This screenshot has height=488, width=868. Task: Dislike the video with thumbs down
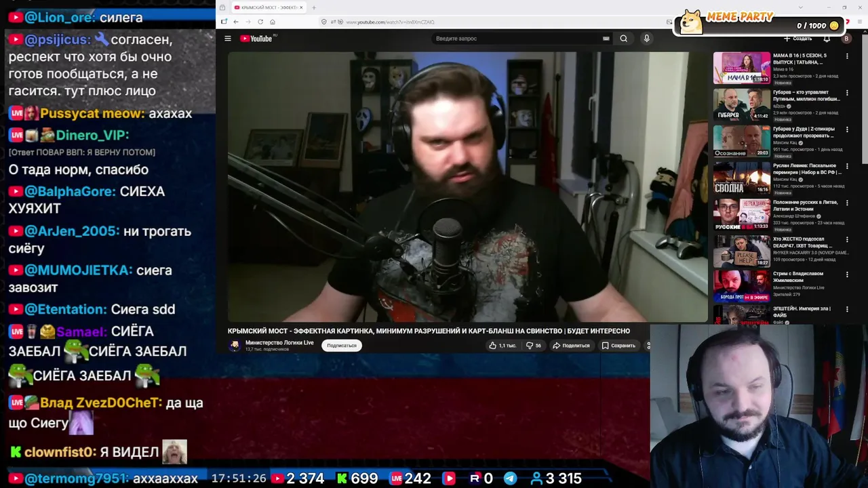[534, 346]
